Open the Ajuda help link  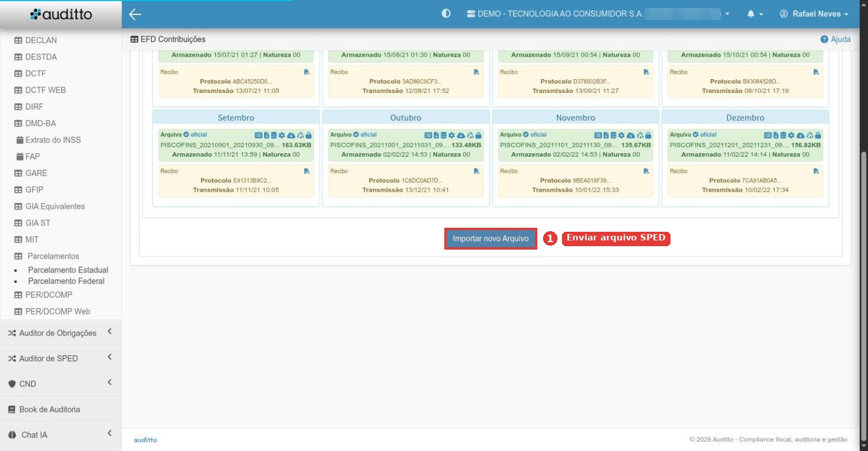point(836,39)
